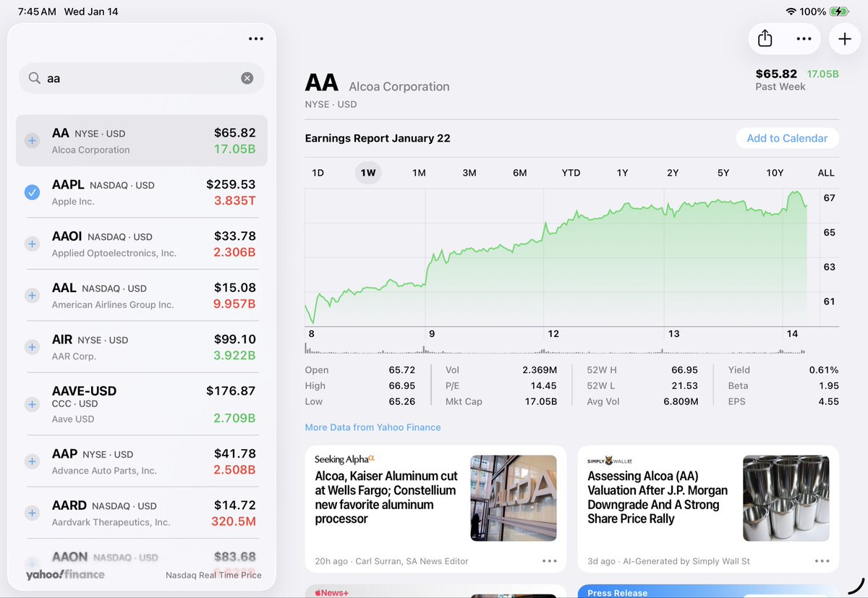Select the Alcoa Corporation row name
Viewport: 868px width, 598px height.
90,150
